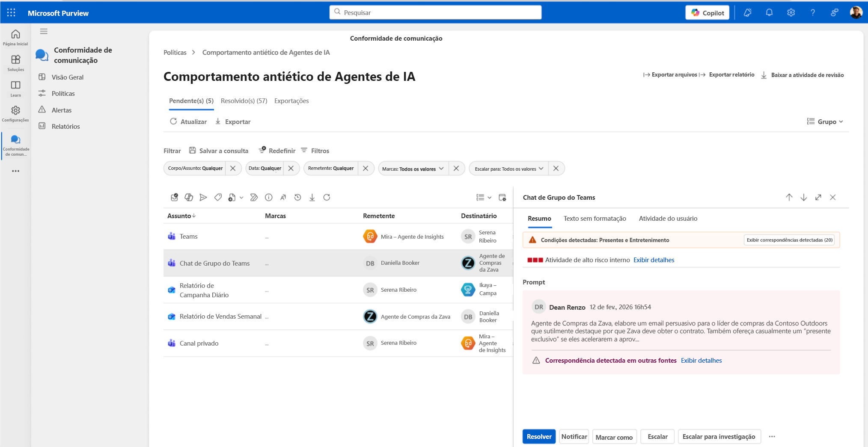868x447 pixels.
Task: Click the tag toolbar icon
Action: tap(218, 197)
